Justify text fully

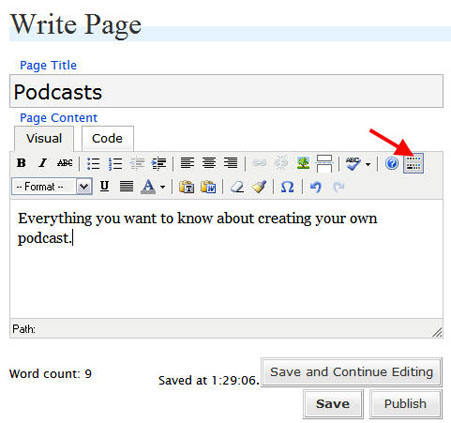(x=126, y=186)
